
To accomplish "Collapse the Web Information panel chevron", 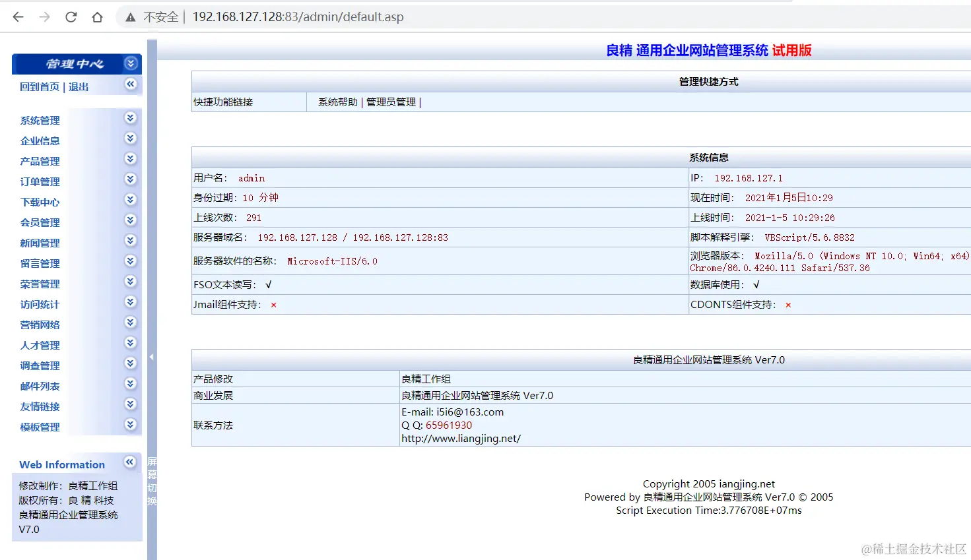I will tap(131, 462).
